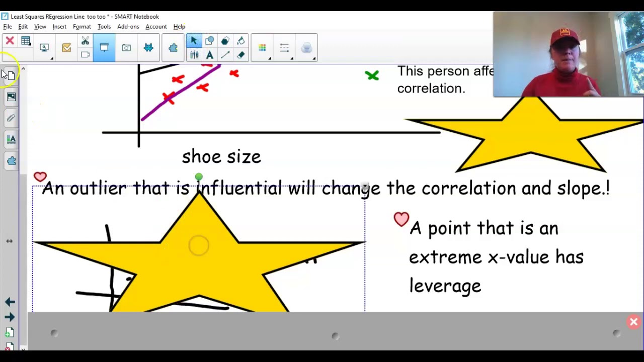
Task: Open the transparency sphere tool
Action: (306, 48)
